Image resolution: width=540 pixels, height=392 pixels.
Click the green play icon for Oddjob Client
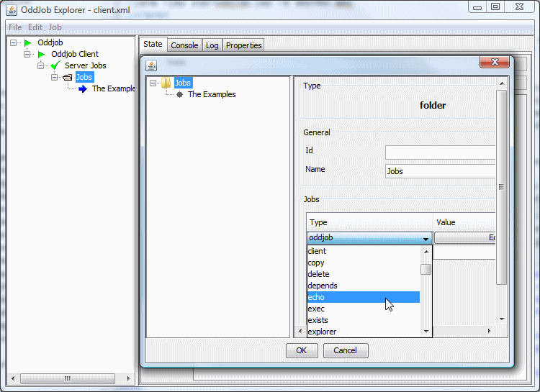tap(41, 55)
